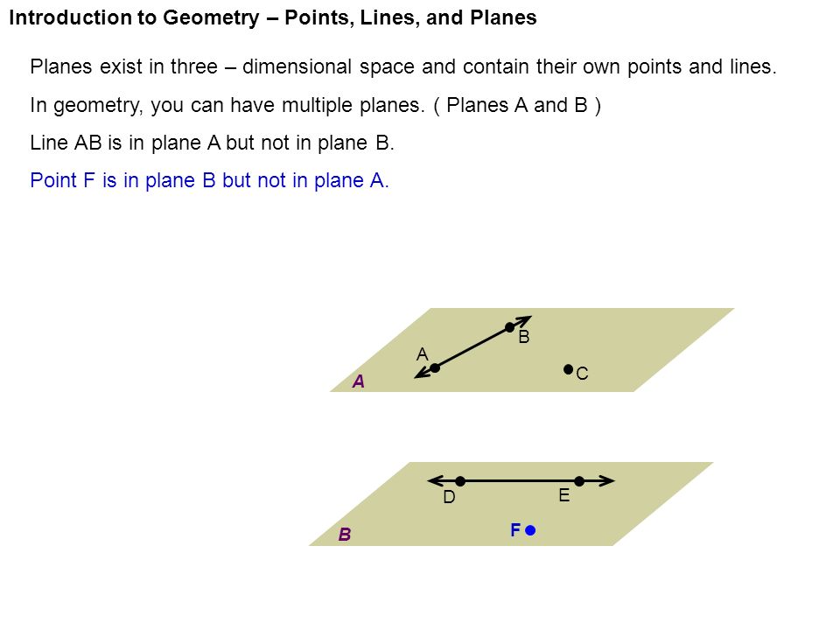Image resolution: width=840 pixels, height=630 pixels.
Task: Click the blue sentence about Point F
Action: tap(209, 180)
